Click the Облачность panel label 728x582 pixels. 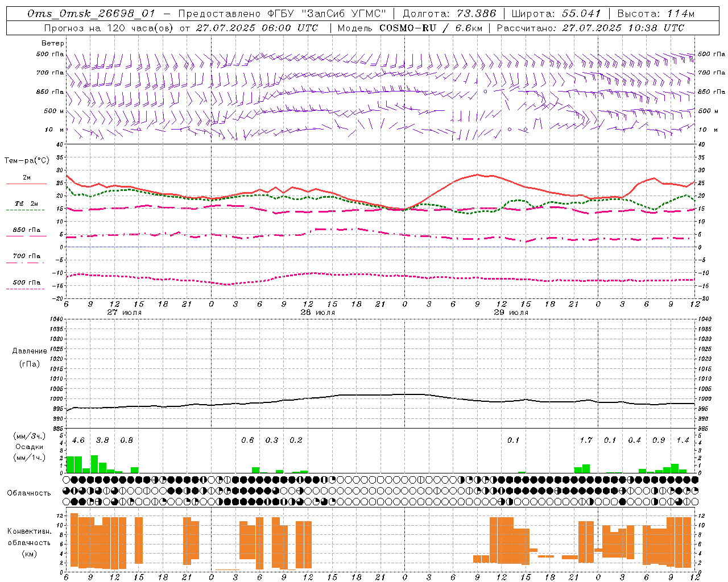[x=29, y=493]
